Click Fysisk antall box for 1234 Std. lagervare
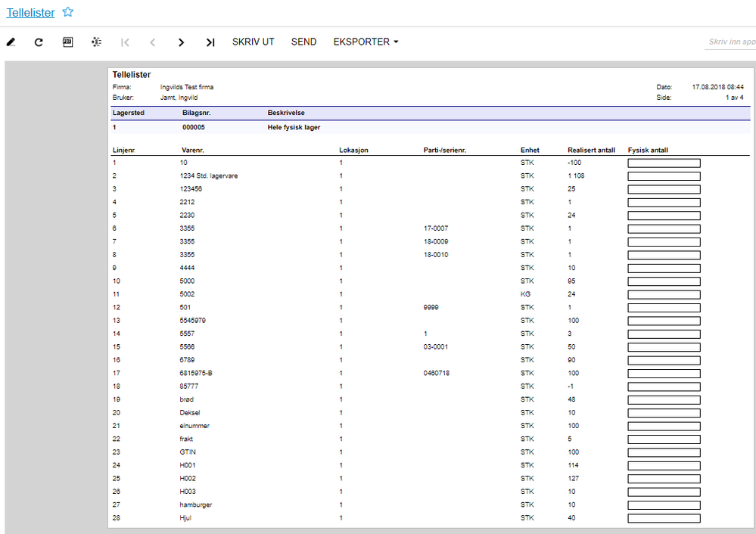 (664, 176)
